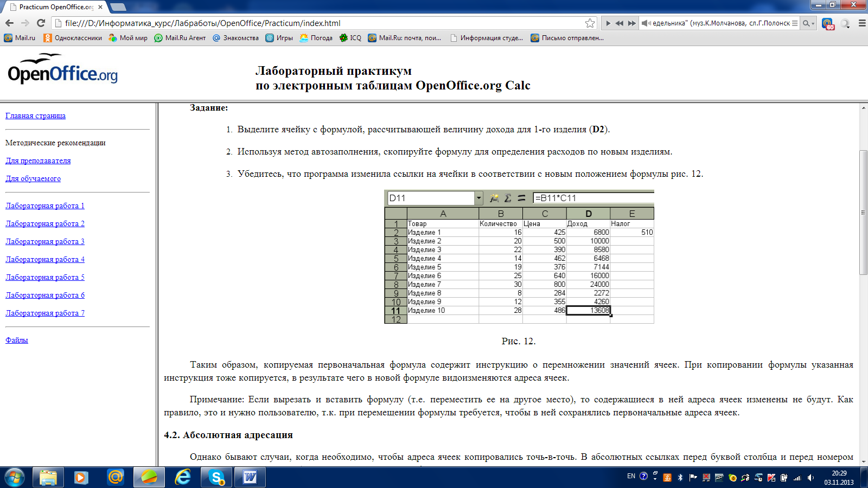Open Microsoft Word from taskbar

tap(250, 477)
